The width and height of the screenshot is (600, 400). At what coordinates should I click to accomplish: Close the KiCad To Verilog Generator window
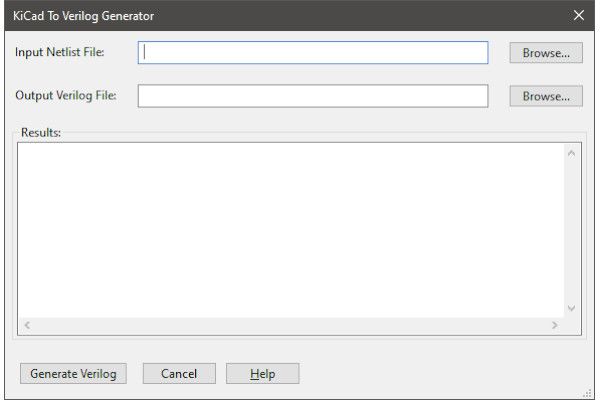578,15
